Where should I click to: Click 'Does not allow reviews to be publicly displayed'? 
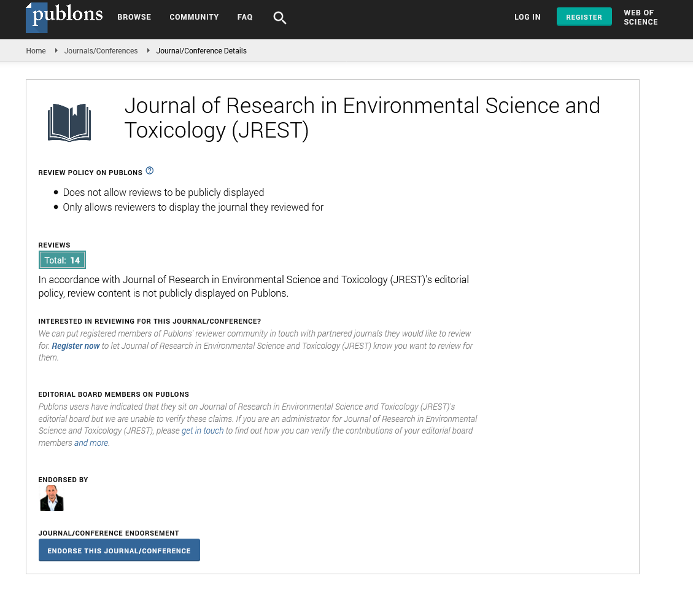(163, 192)
